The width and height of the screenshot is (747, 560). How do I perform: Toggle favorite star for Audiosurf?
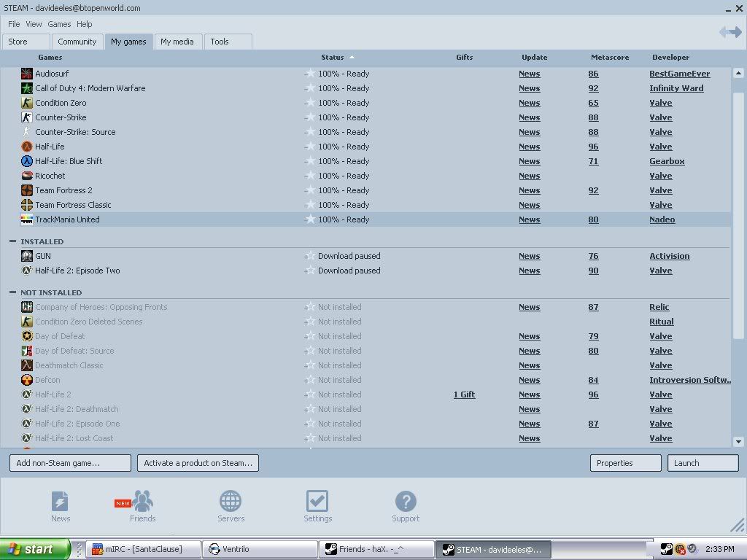pos(310,74)
